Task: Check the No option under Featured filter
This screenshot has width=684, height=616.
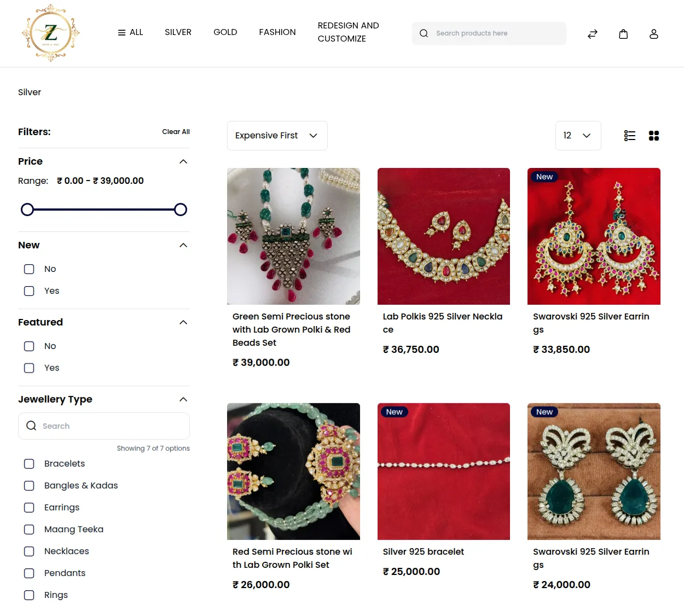Action: click(x=28, y=346)
